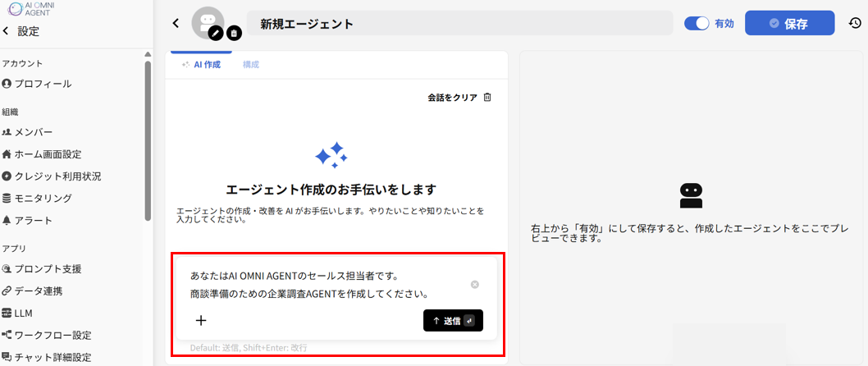
Task: Open version history clock icon
Action: click(855, 24)
